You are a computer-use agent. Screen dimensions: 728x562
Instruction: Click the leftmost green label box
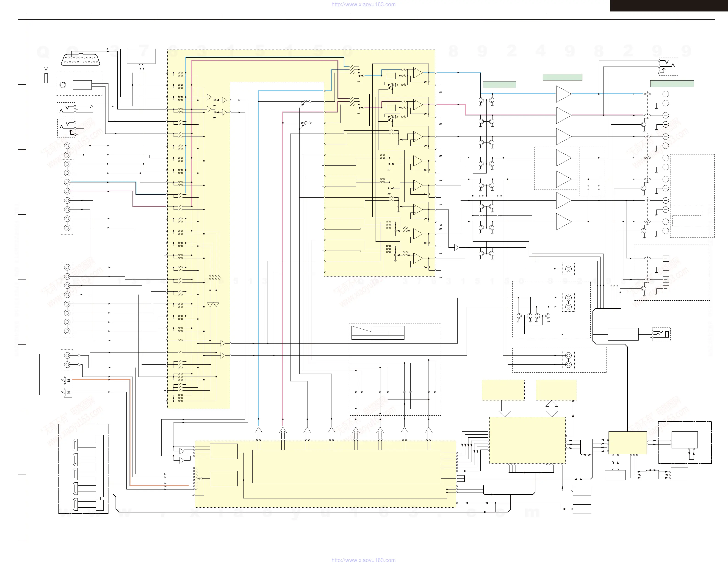pyautogui.click(x=499, y=85)
